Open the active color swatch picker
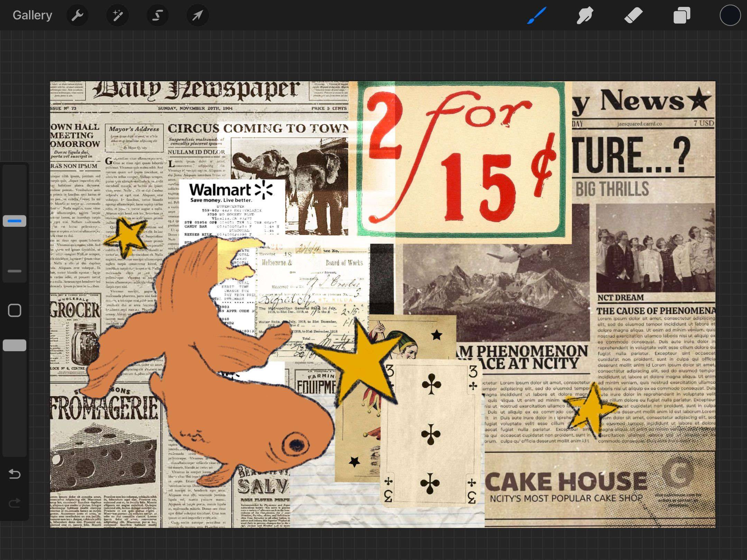Image resolution: width=747 pixels, height=560 pixels. [x=730, y=16]
